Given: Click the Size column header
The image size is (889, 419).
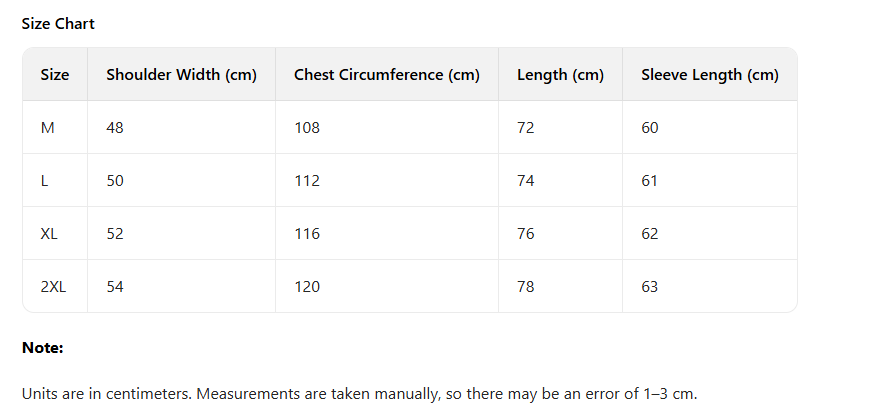Looking at the screenshot, I should click(x=55, y=75).
